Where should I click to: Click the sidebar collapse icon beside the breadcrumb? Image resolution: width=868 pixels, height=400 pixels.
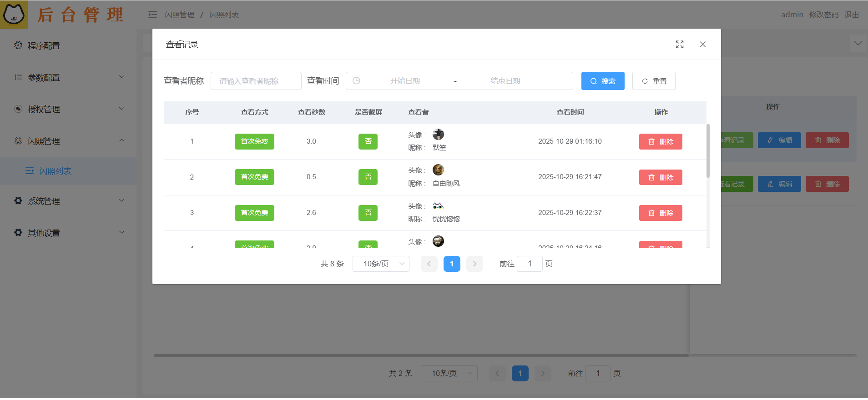(152, 15)
